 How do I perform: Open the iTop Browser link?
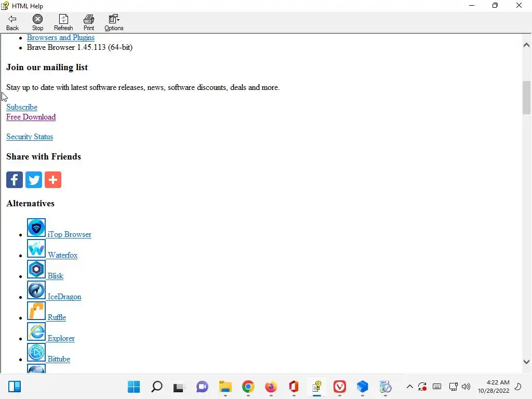70,234
